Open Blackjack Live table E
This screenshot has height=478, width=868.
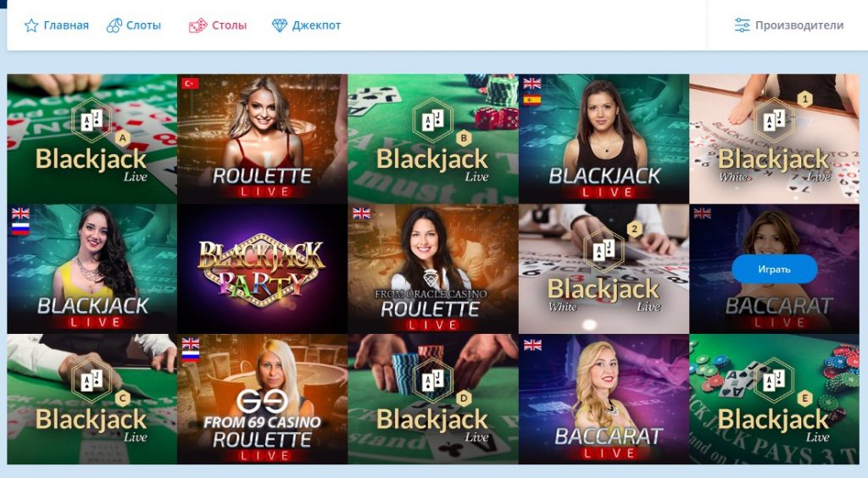(x=775, y=399)
